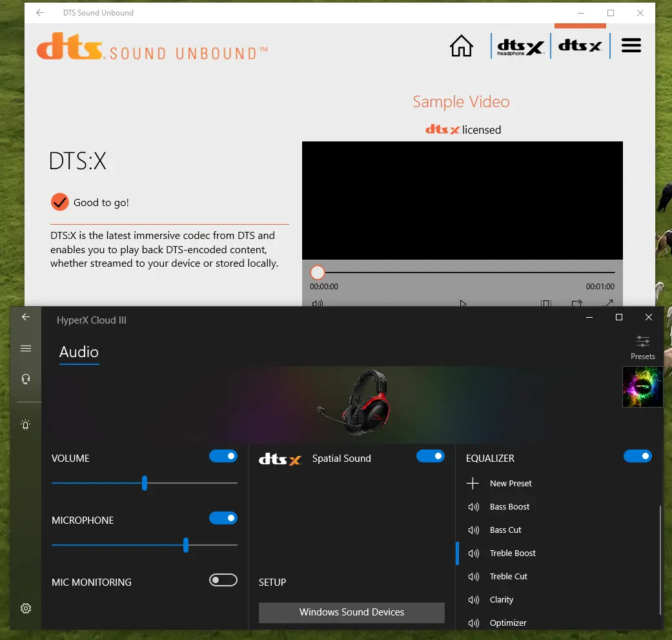Open HyperX sidebar hamburger menu
The width and height of the screenshot is (672, 640).
pos(26,348)
